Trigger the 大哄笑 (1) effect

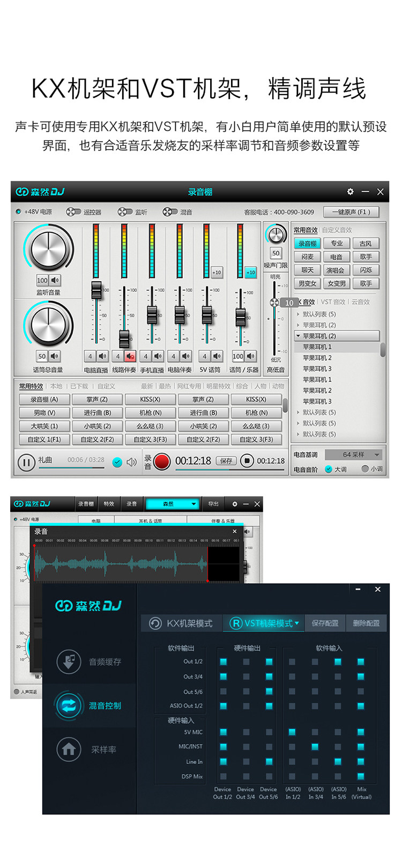(44, 426)
